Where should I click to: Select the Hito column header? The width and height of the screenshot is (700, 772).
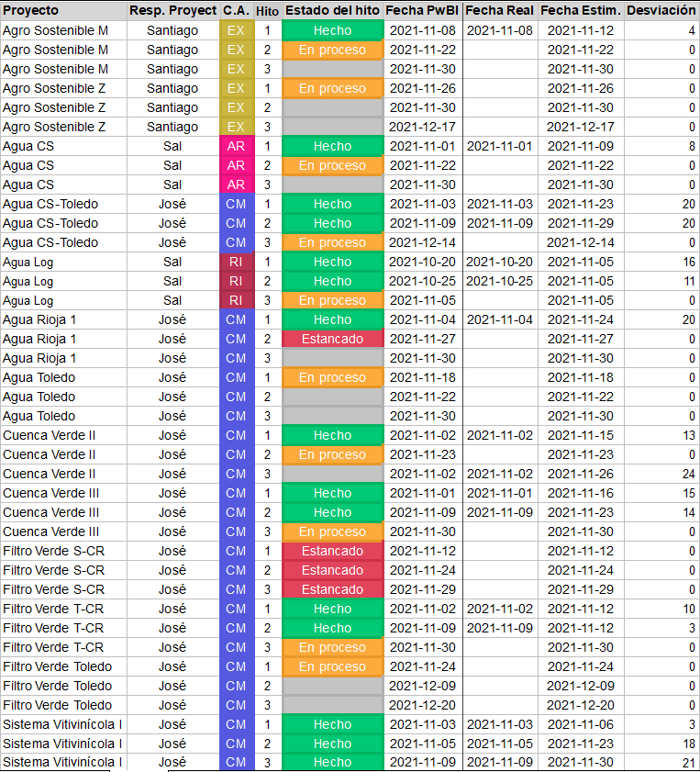point(268,10)
